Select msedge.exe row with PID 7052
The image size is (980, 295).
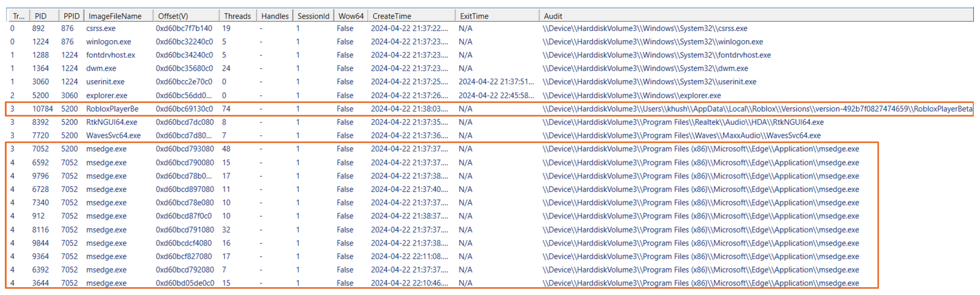pyautogui.click(x=106, y=149)
